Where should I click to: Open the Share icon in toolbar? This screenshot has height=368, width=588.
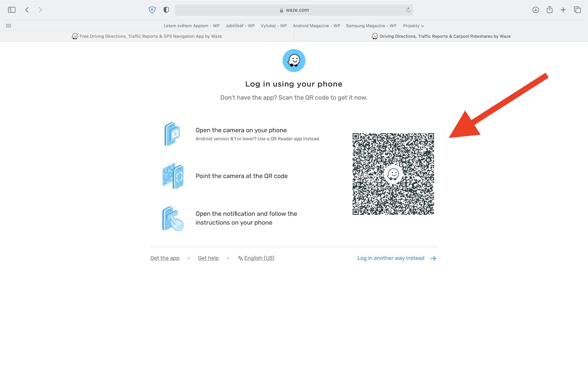tap(550, 10)
